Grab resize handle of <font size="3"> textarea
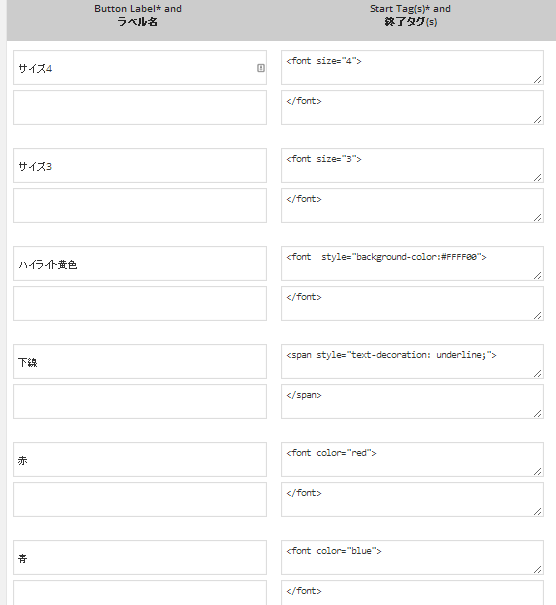Screen dimensions: 556x605 (x=538, y=177)
